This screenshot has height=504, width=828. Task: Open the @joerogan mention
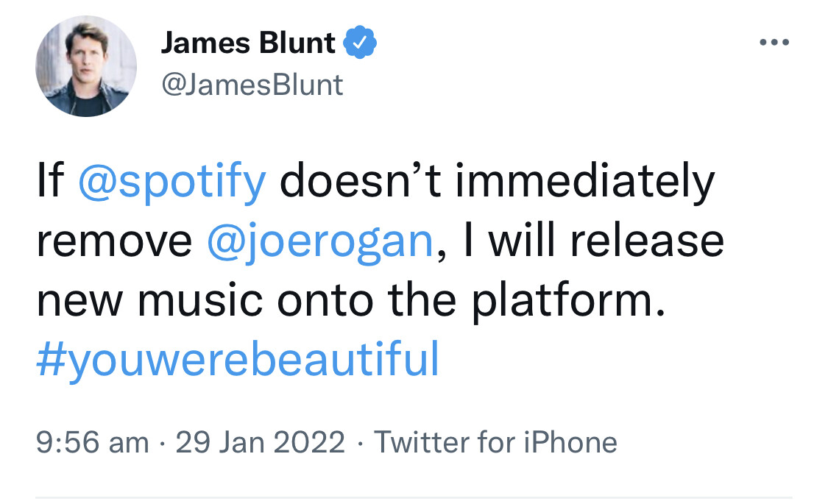tap(322, 241)
